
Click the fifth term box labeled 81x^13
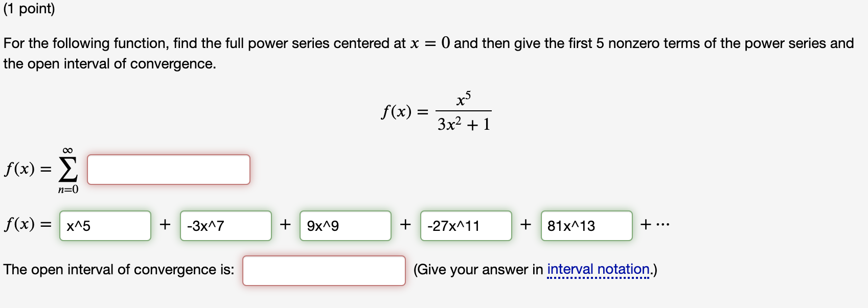click(586, 226)
